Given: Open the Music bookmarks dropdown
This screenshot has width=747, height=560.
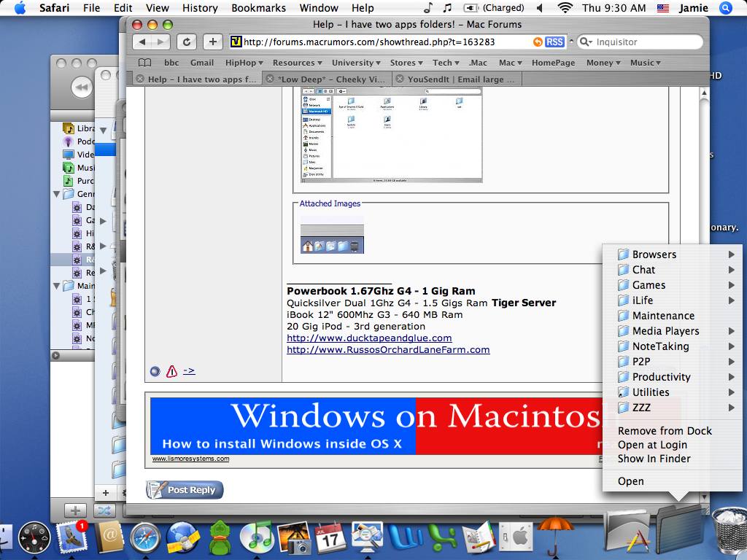Looking at the screenshot, I should pos(645,63).
